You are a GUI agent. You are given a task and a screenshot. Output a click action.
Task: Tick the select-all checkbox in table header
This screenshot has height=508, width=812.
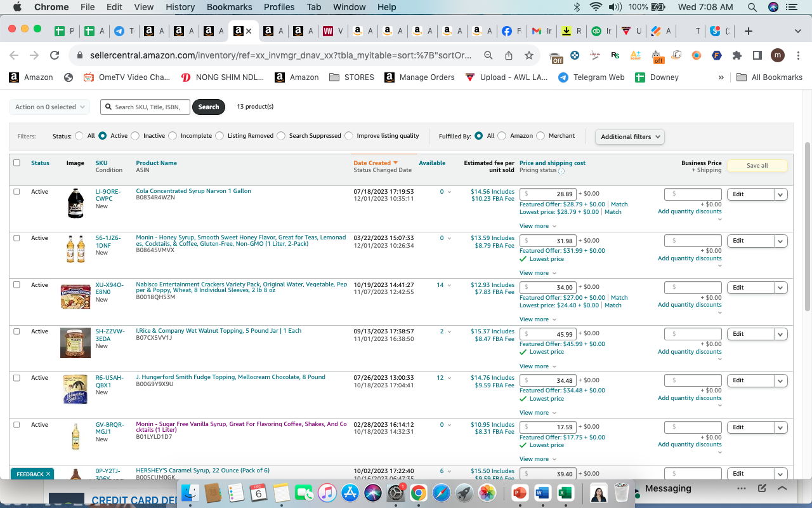point(17,163)
